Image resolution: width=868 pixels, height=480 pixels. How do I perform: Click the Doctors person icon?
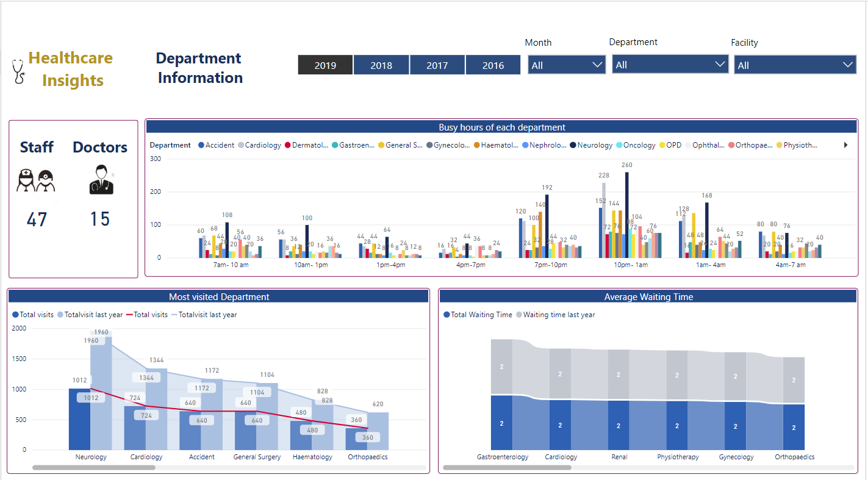[x=101, y=180]
